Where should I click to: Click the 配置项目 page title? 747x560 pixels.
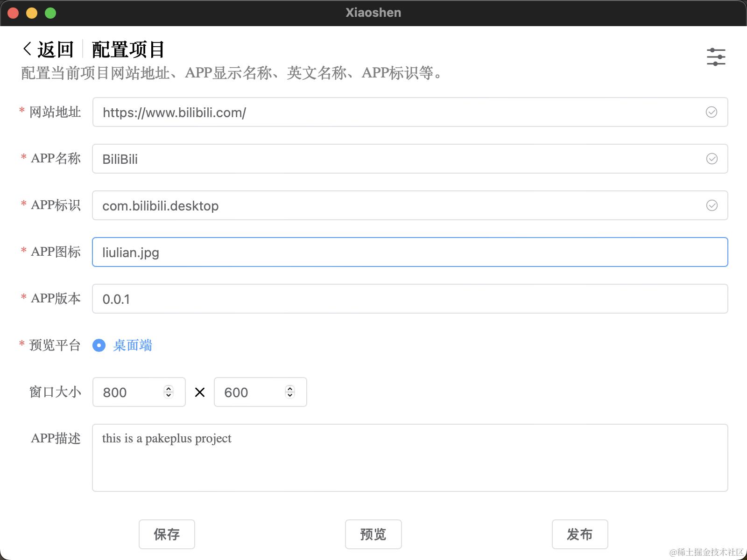click(128, 49)
